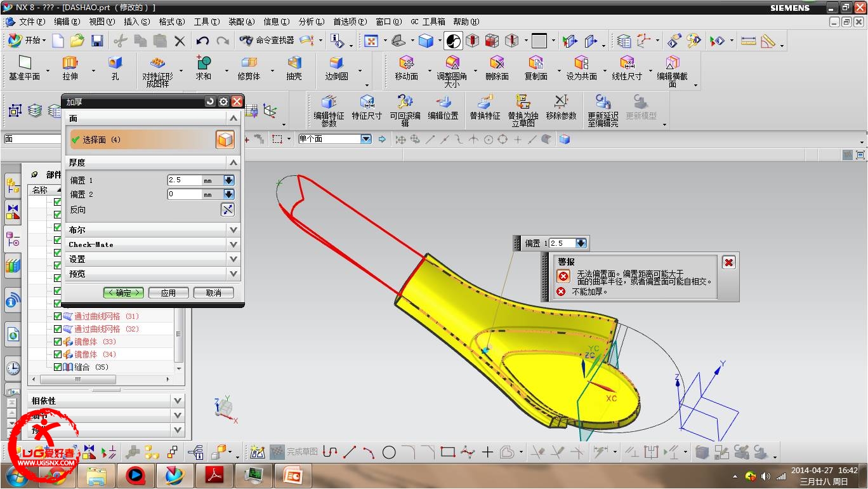Screen dimensions: 868x489
Task: Click the circle sketch tool in bottom toolbar
Action: point(389,452)
